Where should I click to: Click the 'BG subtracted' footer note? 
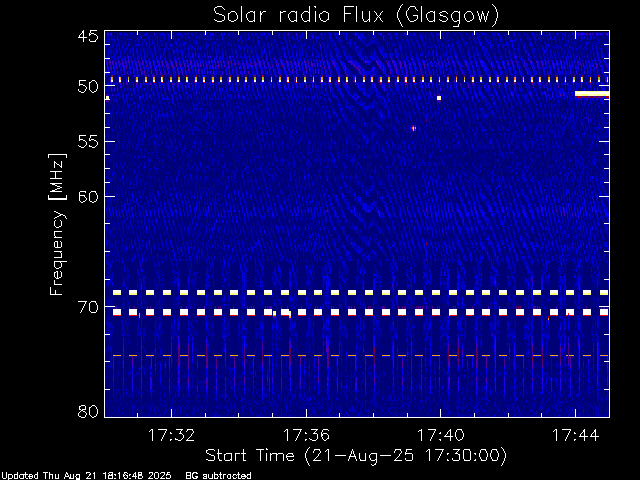[218, 476]
